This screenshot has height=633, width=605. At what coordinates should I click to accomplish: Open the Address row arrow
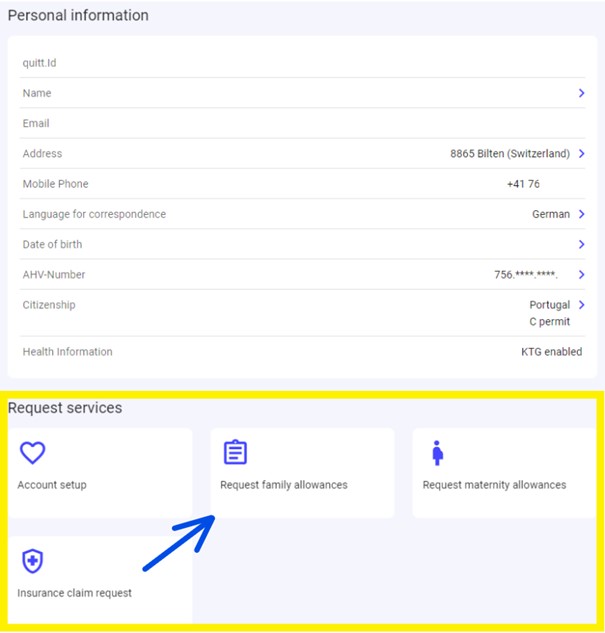581,154
